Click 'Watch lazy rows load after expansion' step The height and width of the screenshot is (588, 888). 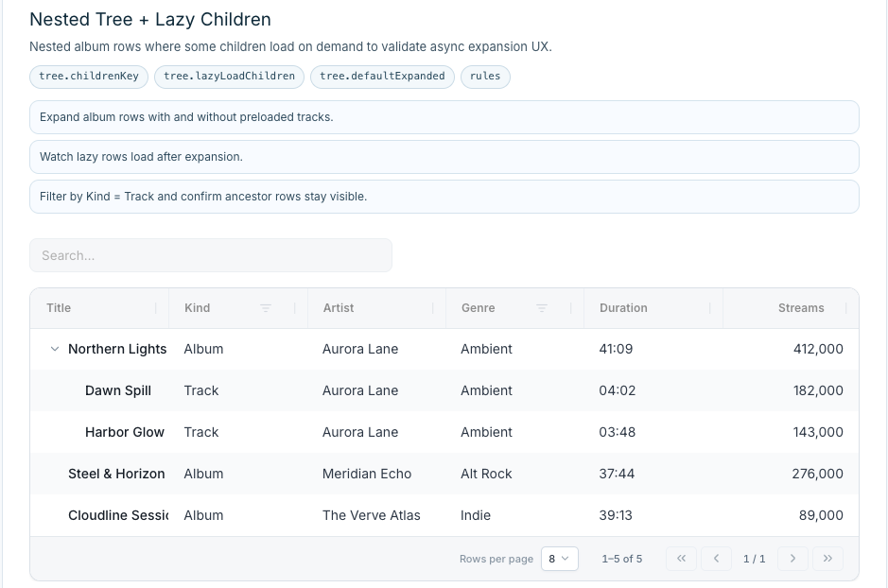click(444, 157)
